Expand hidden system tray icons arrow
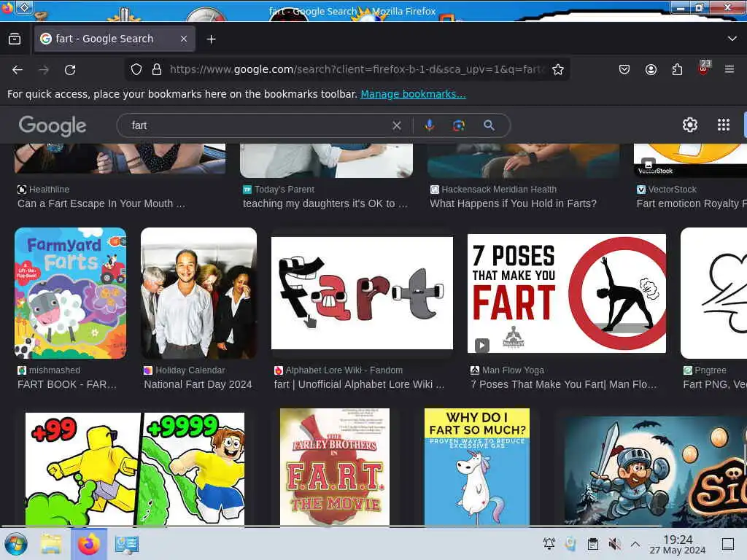Image resolution: width=747 pixels, height=560 pixels. point(635,544)
